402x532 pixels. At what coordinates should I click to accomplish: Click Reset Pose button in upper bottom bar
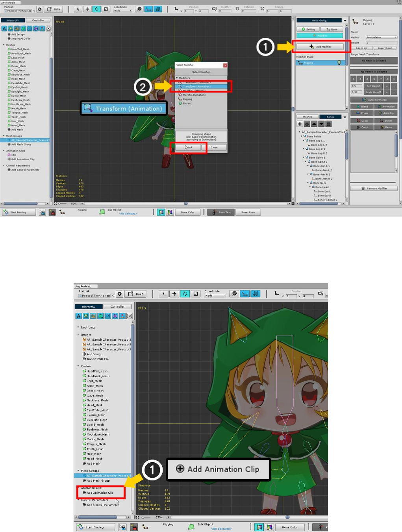(248, 212)
